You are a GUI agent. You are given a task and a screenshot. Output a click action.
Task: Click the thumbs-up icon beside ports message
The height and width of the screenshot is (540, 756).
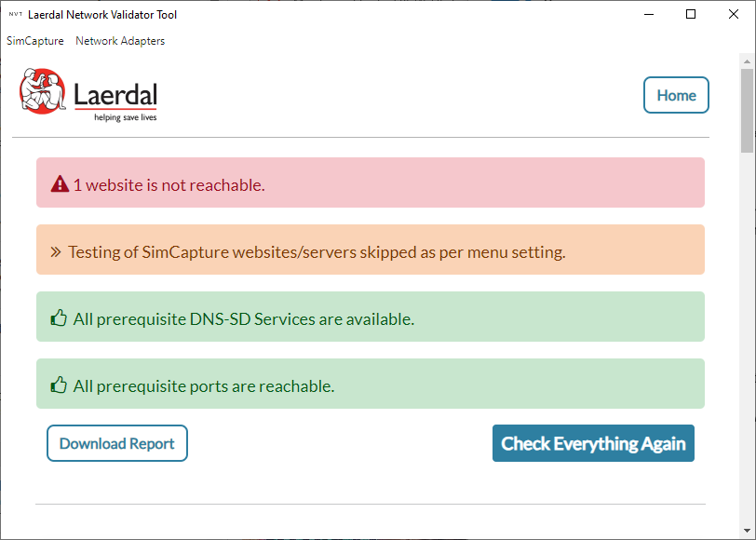click(58, 385)
